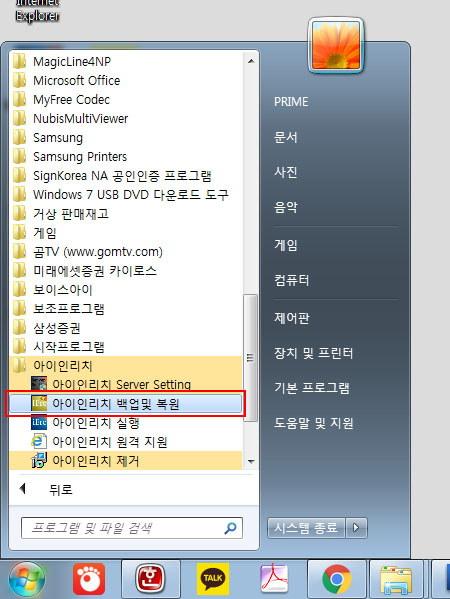The image size is (450, 599).
Task: Open 도움말 및 지원
Action: [314, 423]
